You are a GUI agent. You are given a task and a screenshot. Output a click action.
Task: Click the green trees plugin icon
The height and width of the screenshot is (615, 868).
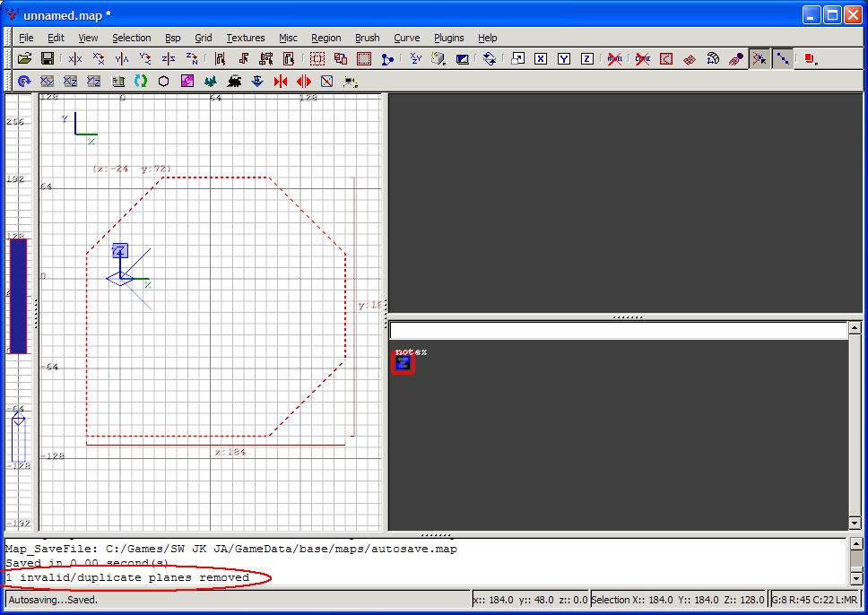point(211,82)
